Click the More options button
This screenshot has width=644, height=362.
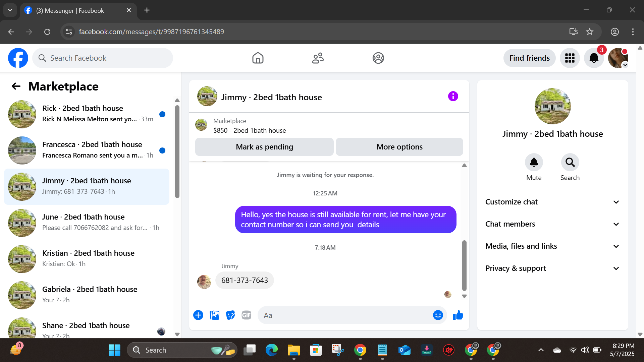click(399, 147)
